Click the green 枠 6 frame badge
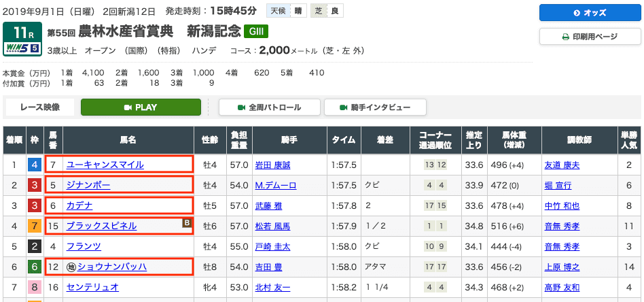Viewport: 644px width, 302px height. coord(34,267)
